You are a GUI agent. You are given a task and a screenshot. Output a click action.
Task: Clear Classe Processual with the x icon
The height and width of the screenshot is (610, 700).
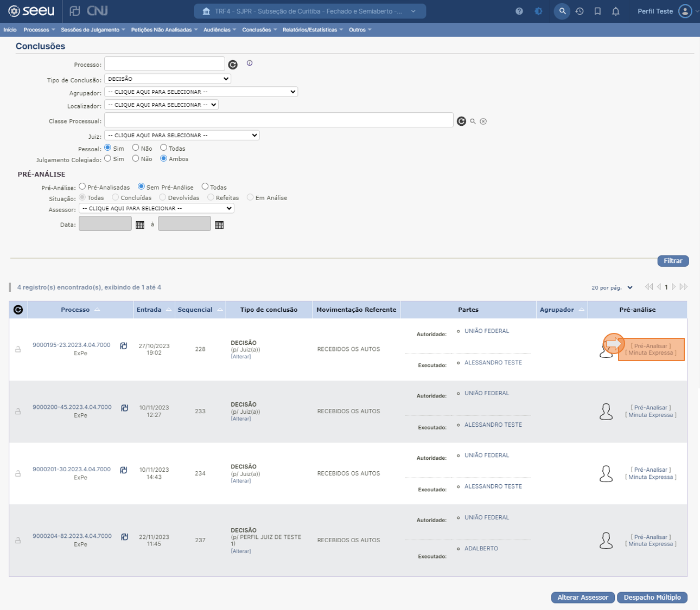(483, 121)
